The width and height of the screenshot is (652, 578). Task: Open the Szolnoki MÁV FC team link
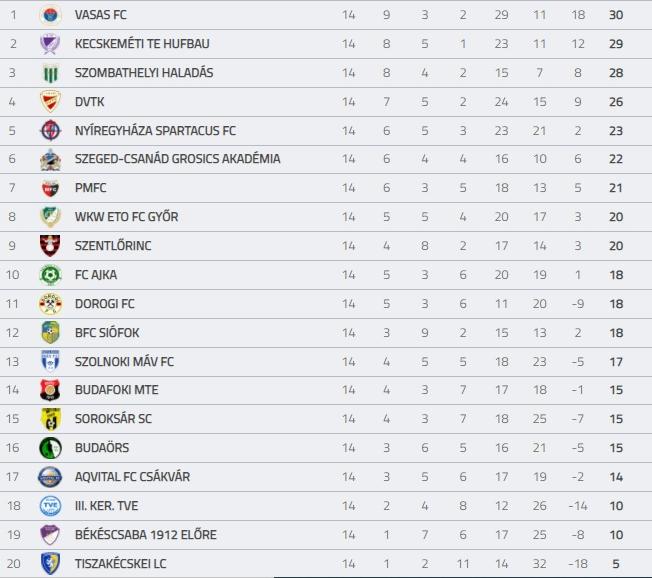click(x=124, y=362)
